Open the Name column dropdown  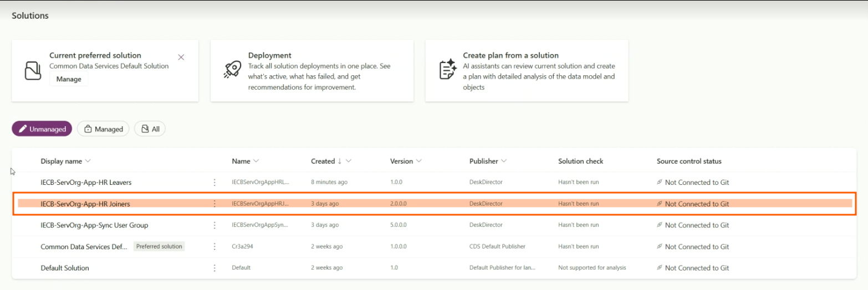[x=256, y=161]
